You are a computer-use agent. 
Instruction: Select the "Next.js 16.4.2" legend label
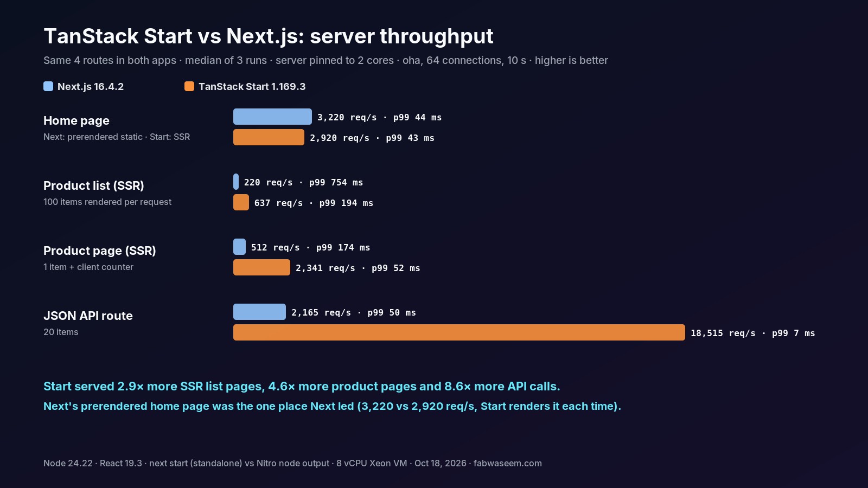(x=91, y=87)
